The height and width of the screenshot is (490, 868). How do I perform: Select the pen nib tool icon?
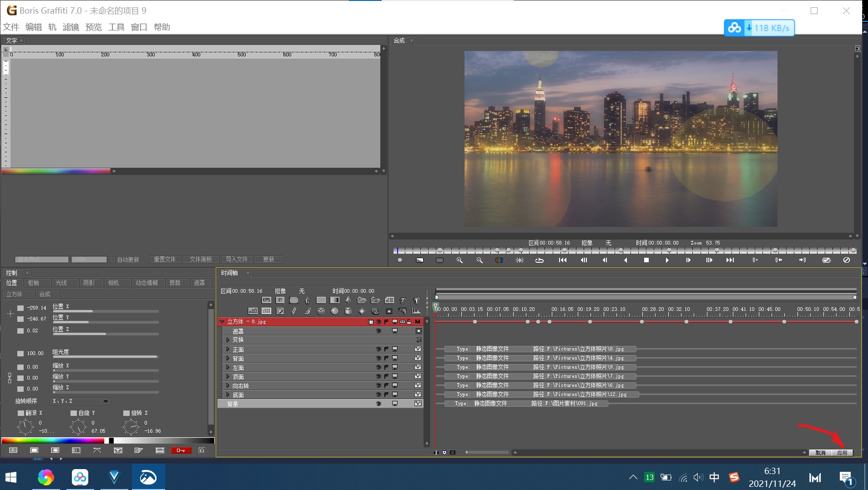point(307,300)
